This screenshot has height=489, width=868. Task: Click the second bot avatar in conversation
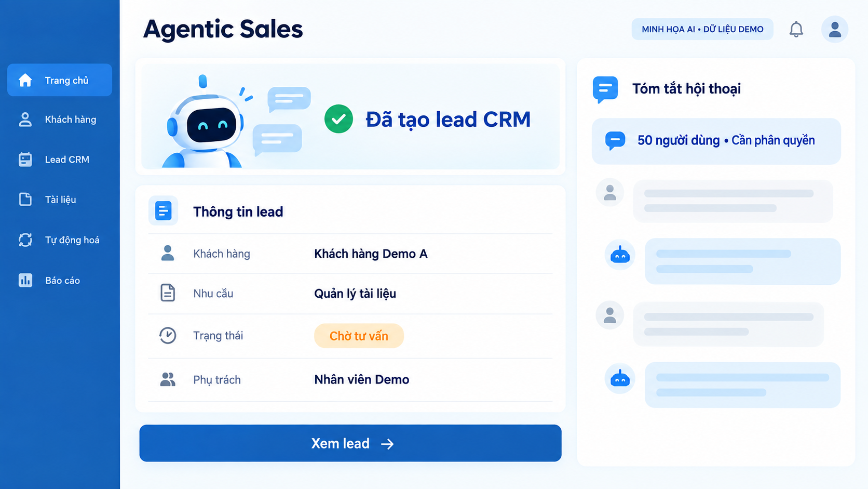click(620, 378)
